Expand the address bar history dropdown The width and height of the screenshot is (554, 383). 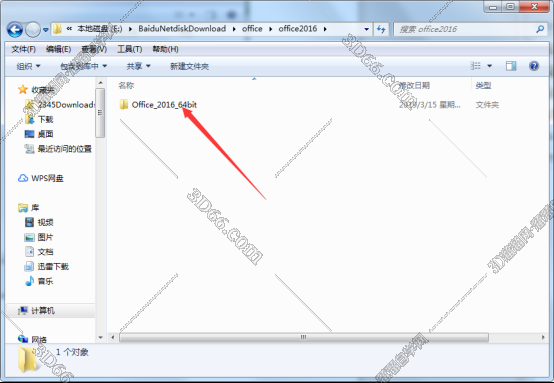(x=366, y=29)
